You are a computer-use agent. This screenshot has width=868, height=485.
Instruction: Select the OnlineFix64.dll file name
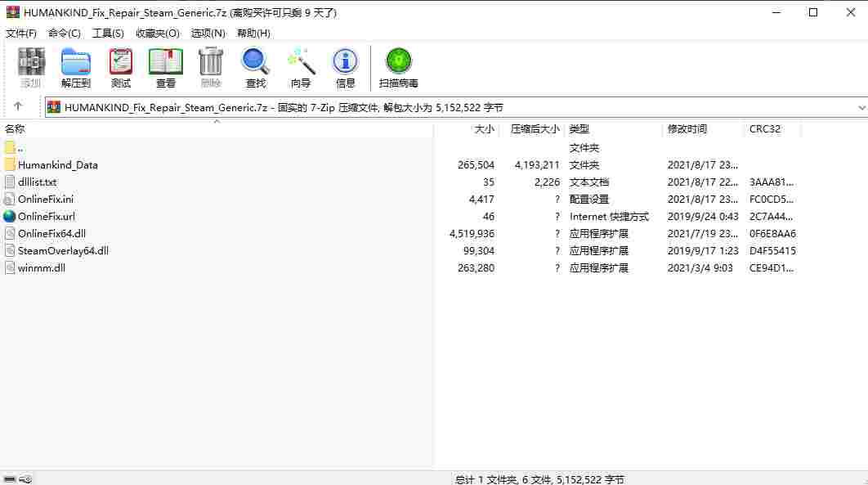51,234
